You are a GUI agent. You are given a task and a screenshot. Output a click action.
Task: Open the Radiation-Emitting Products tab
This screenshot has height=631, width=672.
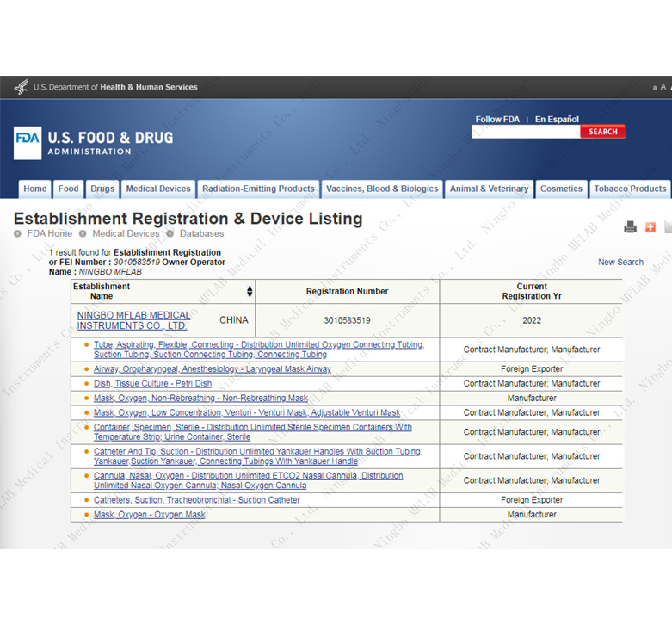coord(258,189)
